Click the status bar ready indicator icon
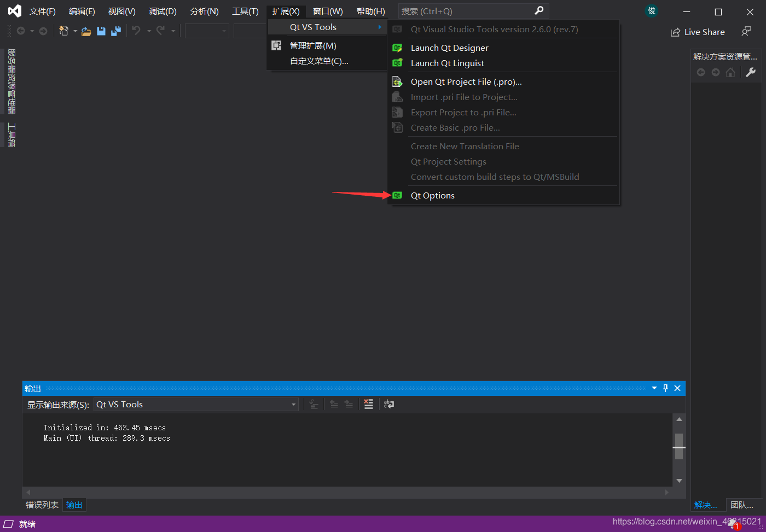Screen dimensions: 766x532 [9, 524]
